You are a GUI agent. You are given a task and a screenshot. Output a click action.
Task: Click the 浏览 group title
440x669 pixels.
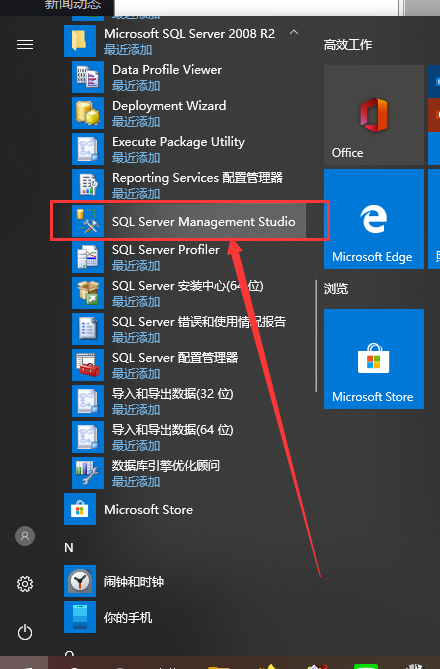(336, 289)
